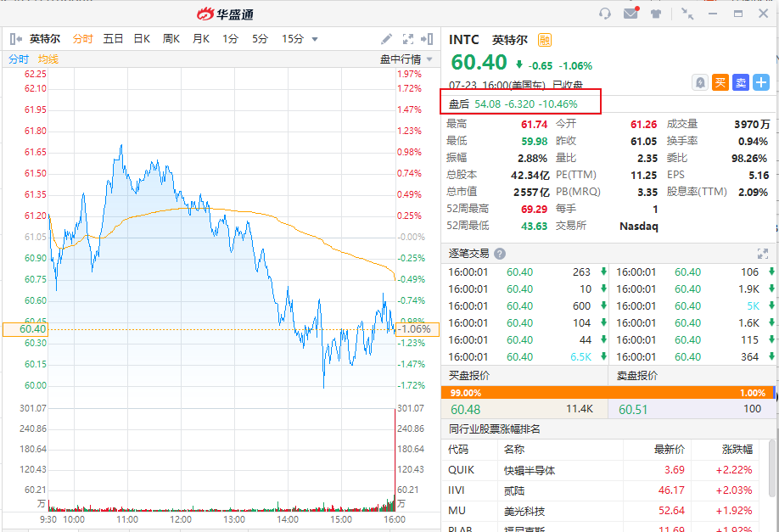The image size is (779, 532).
Task: Collapse left panel icon beside 英特尔
Action: [16, 39]
